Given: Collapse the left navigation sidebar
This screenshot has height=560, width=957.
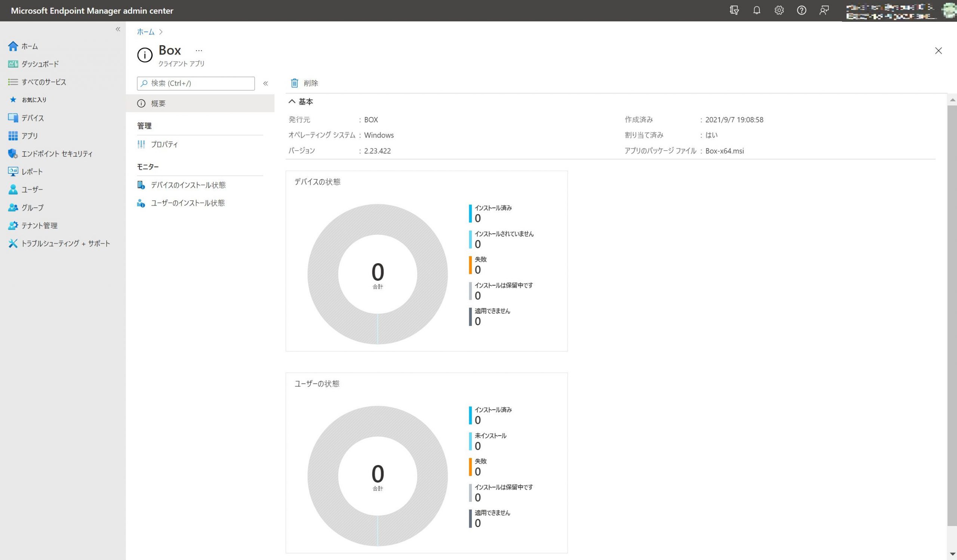Looking at the screenshot, I should click(118, 29).
